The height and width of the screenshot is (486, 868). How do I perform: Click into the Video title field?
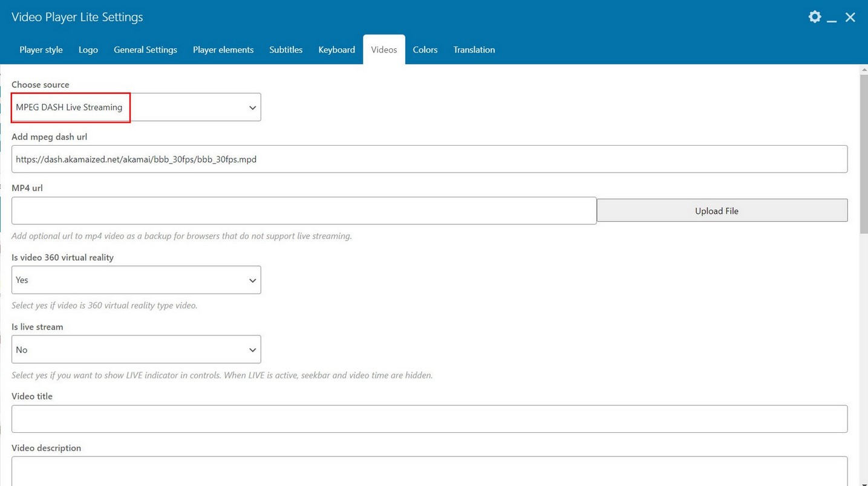[429, 419]
